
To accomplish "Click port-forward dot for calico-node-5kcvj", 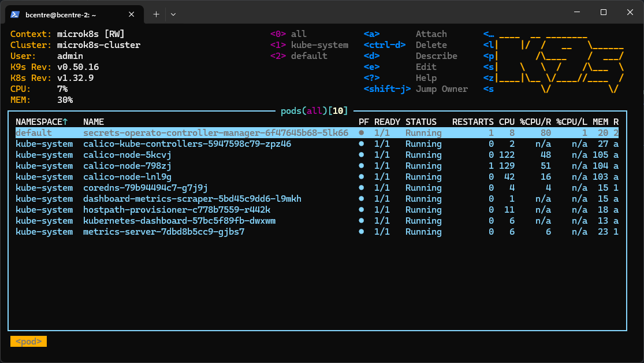I will click(362, 155).
